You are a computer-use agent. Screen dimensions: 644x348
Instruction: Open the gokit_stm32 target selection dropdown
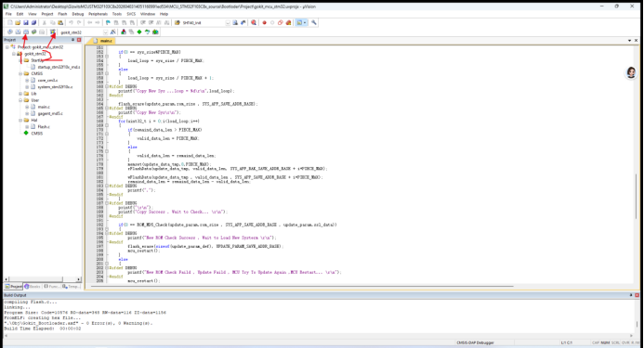click(x=105, y=32)
